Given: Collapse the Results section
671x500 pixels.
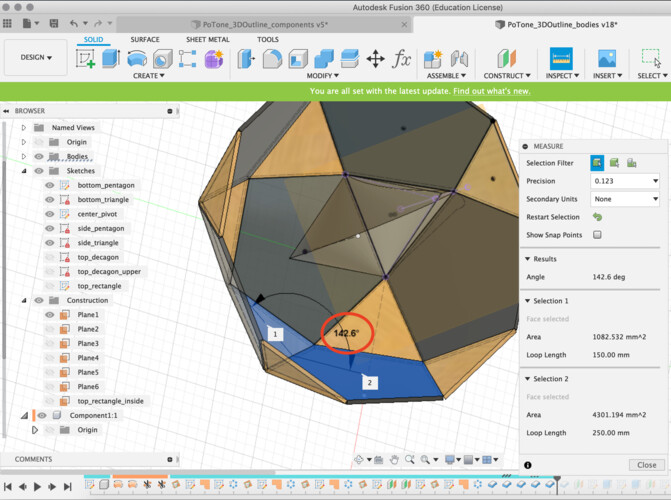Looking at the screenshot, I should 528,259.
